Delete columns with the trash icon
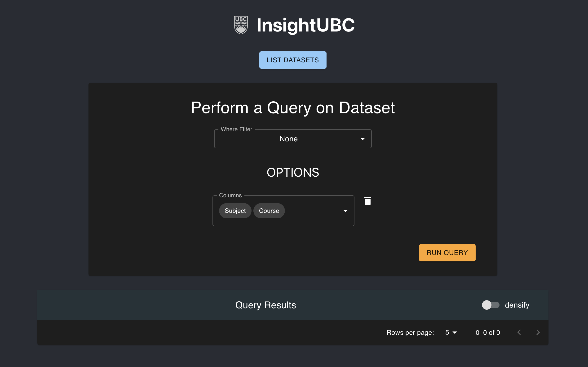The height and width of the screenshot is (367, 588). (x=367, y=201)
